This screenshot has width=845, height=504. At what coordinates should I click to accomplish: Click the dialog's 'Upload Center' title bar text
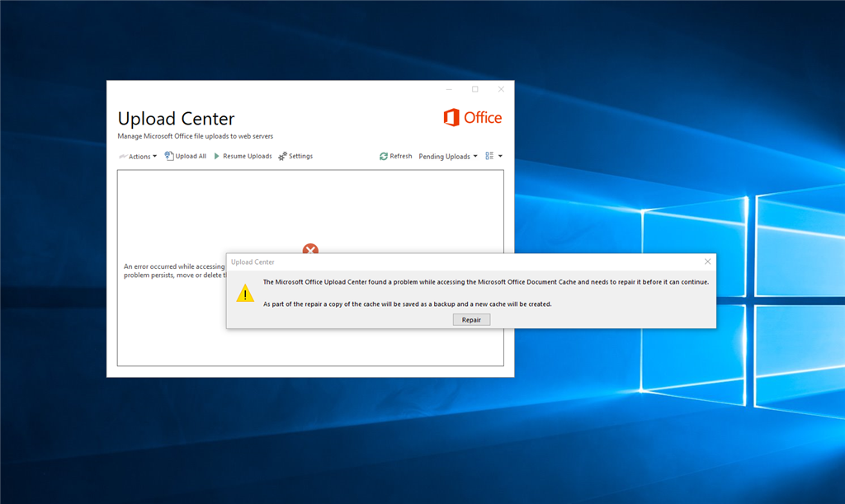coord(253,261)
